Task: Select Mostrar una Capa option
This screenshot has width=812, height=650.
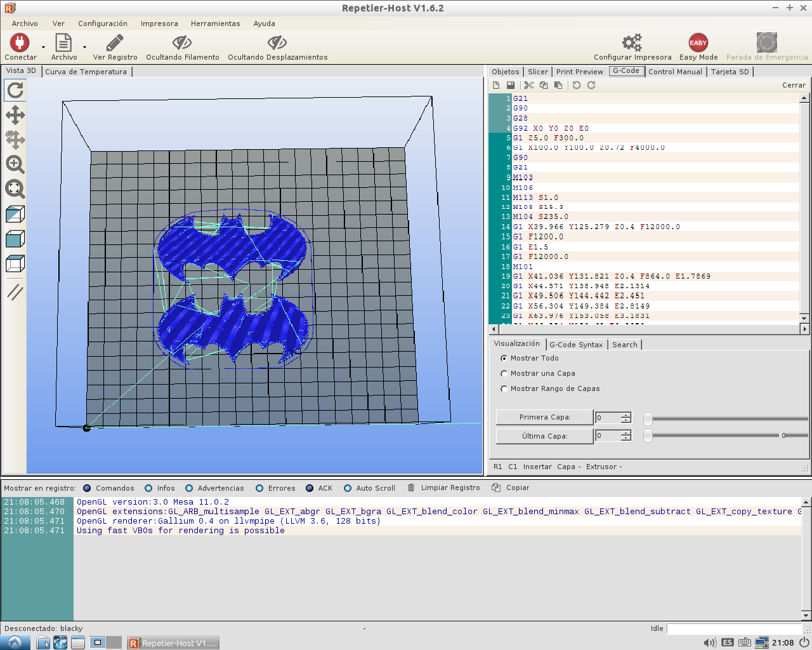Action: [504, 373]
